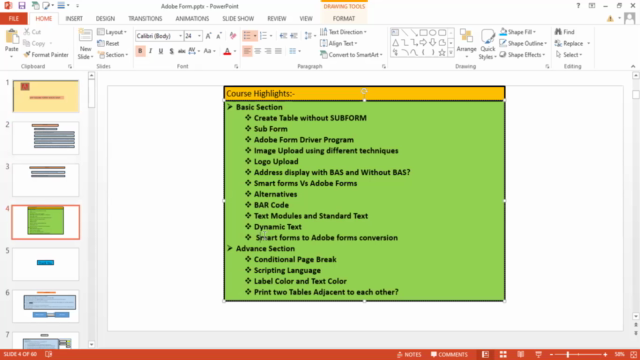The width and height of the screenshot is (640, 360).
Task: Decrease font size with the smaller A icon
Action: pos(219,36)
